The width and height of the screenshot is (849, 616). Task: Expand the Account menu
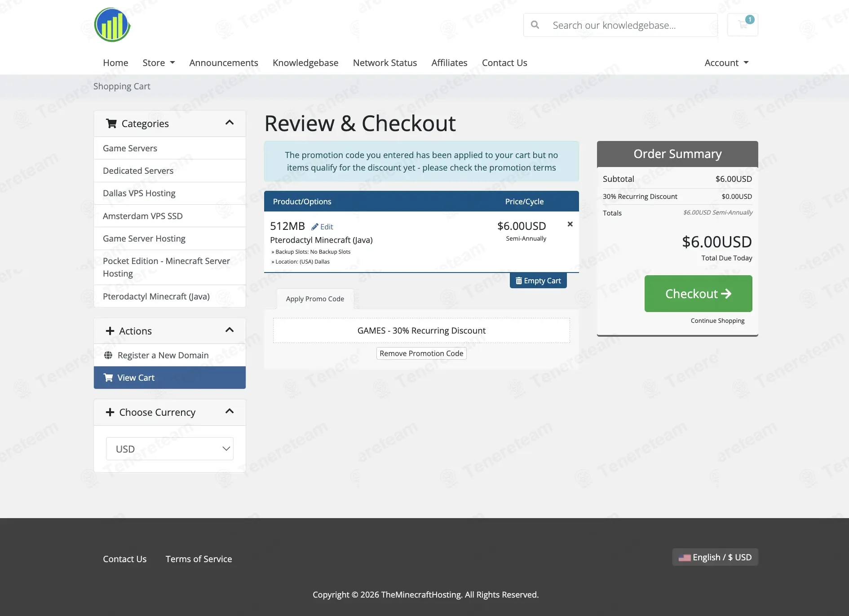coord(726,63)
